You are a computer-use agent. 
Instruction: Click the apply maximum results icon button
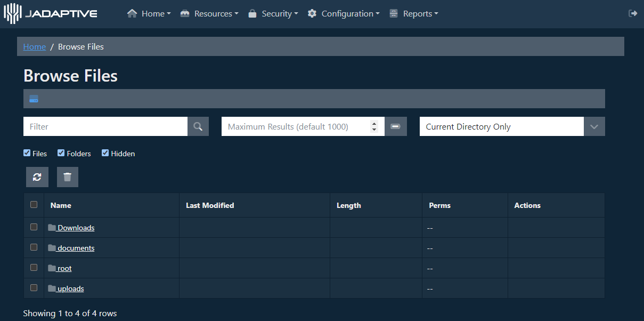396,126
